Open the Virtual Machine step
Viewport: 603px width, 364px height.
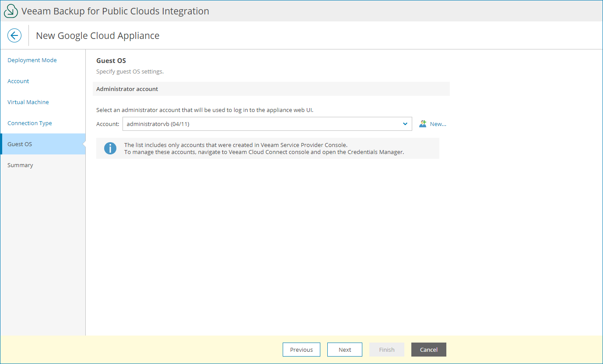point(28,102)
